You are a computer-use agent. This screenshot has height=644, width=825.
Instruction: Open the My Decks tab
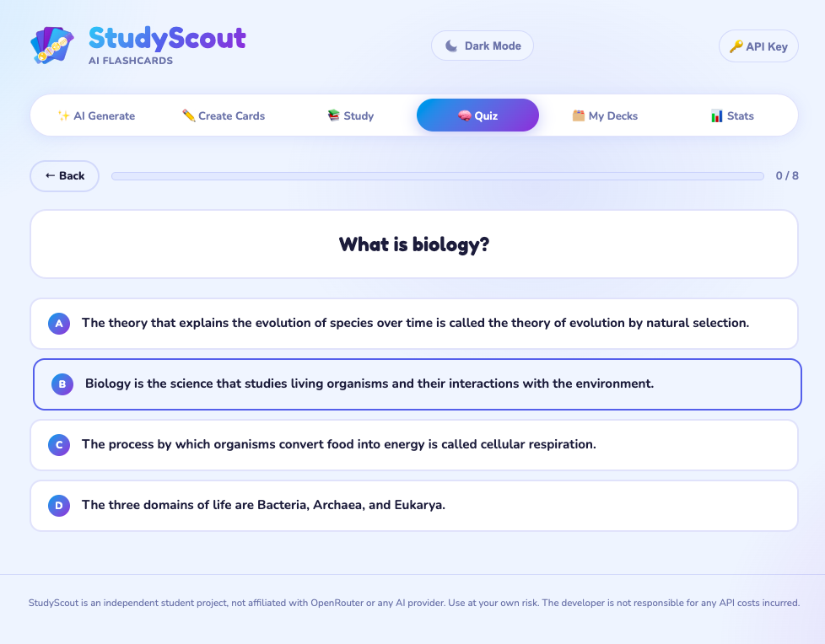pos(605,115)
